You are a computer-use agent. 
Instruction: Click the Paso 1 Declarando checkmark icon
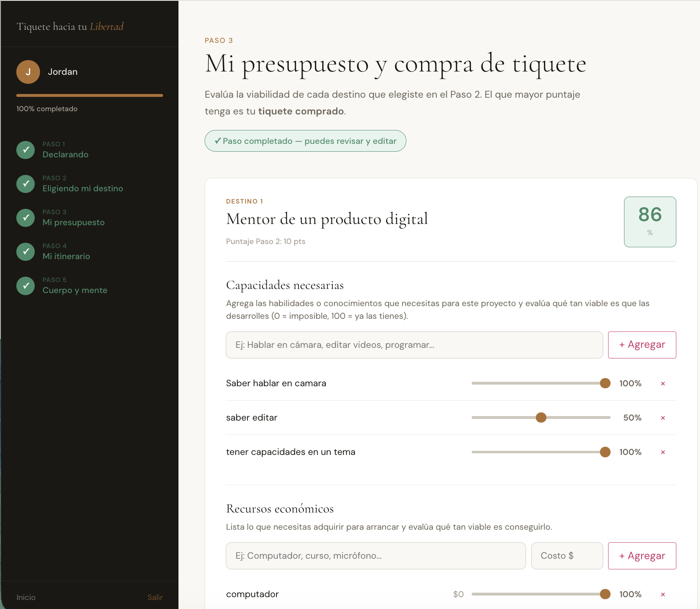pos(26,150)
